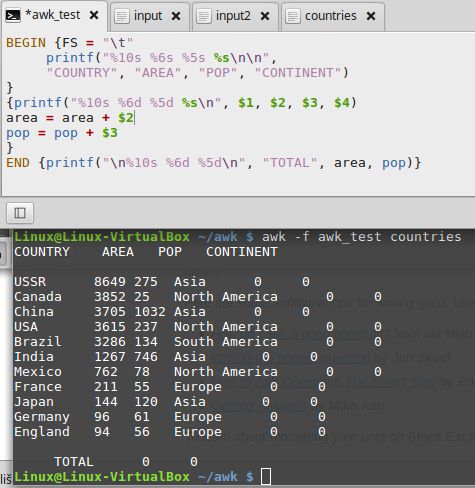This screenshot has width=475, height=488.
Task: Click the Japan row in terminal output
Action: point(166,402)
